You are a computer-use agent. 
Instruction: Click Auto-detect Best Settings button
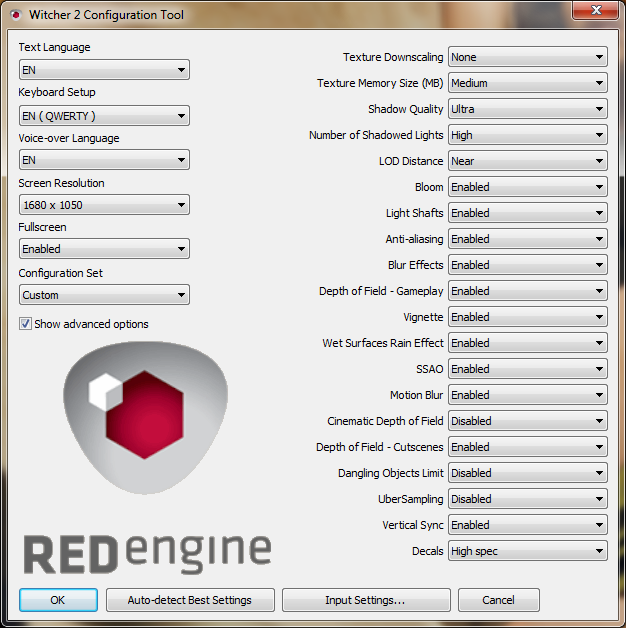tap(190, 600)
